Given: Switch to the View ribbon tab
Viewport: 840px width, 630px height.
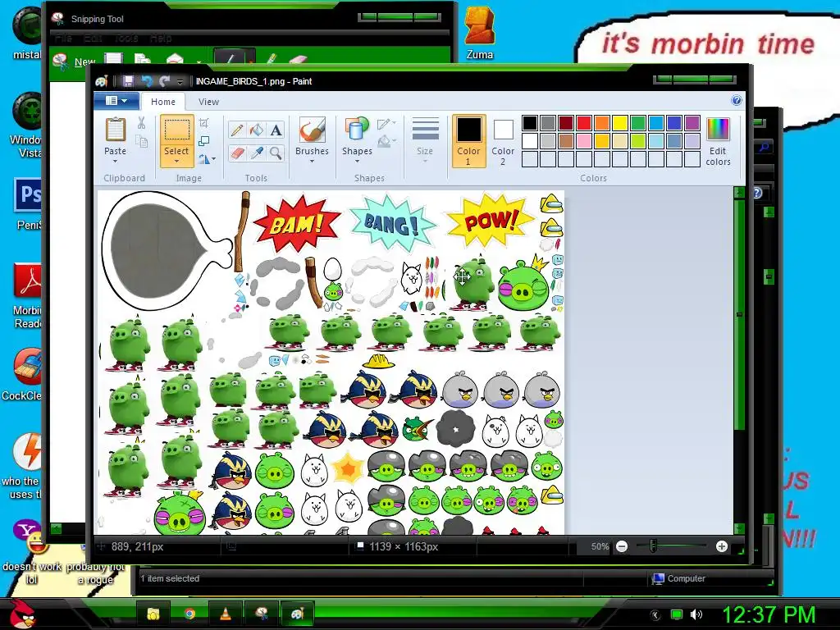Looking at the screenshot, I should (x=208, y=102).
